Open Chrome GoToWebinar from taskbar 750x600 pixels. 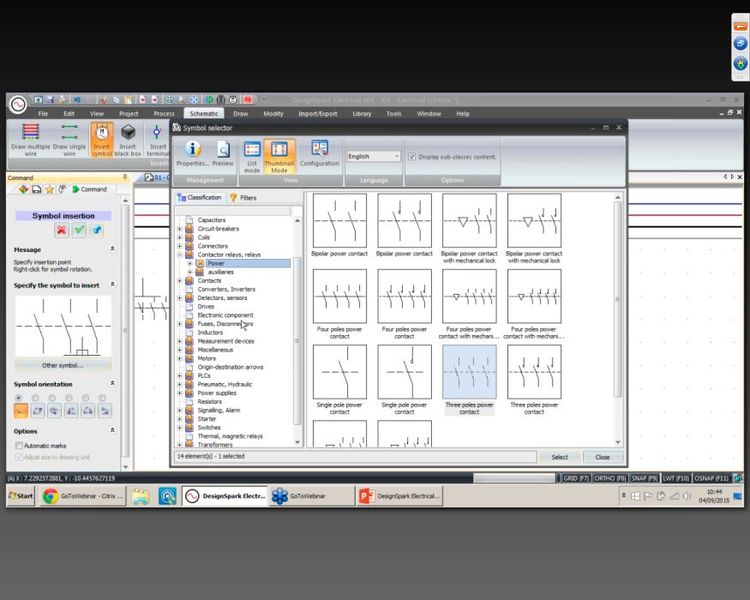tap(83, 496)
